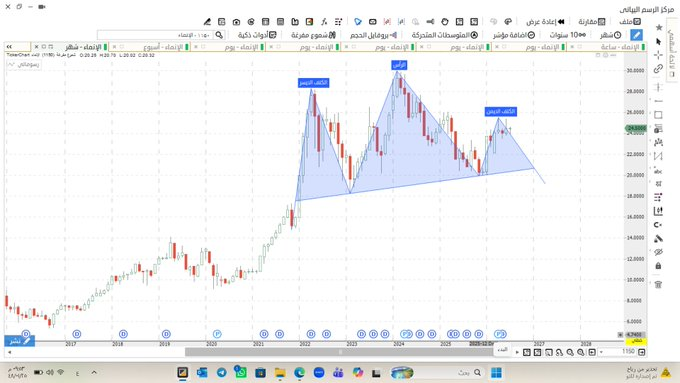680x383 pixels.
Task: Click scroll left arrow on chart scrollbar
Action: click(9, 352)
